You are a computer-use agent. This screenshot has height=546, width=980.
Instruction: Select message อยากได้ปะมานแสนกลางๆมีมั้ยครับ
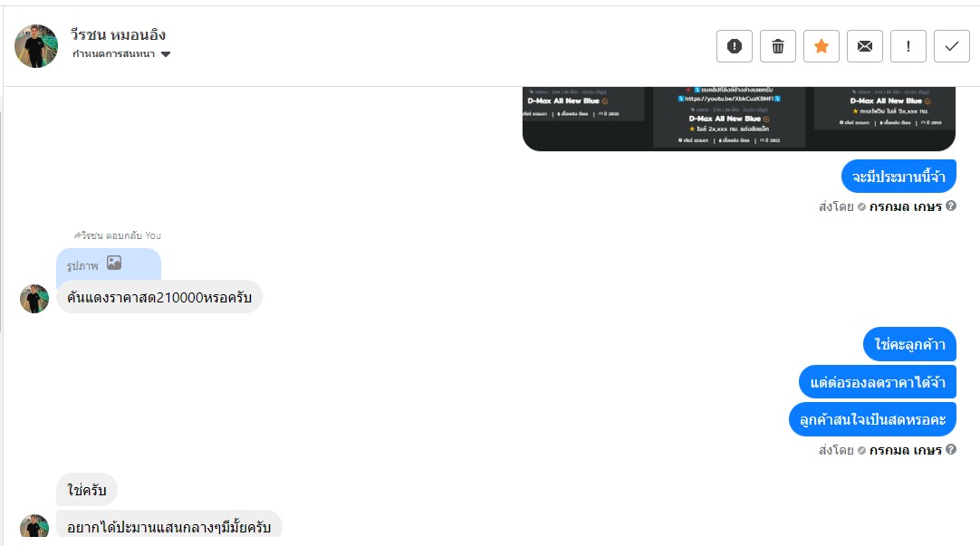(x=168, y=525)
